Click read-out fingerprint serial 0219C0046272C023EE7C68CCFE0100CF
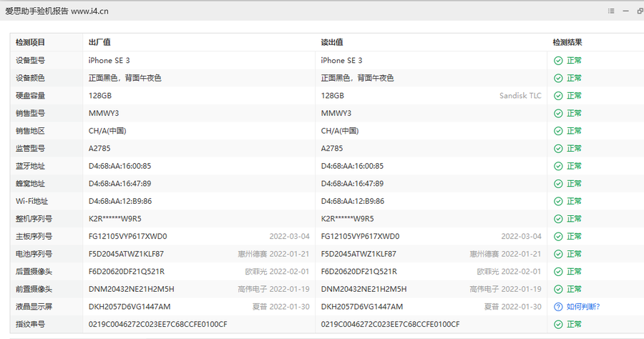The image size is (644, 339). (x=390, y=324)
